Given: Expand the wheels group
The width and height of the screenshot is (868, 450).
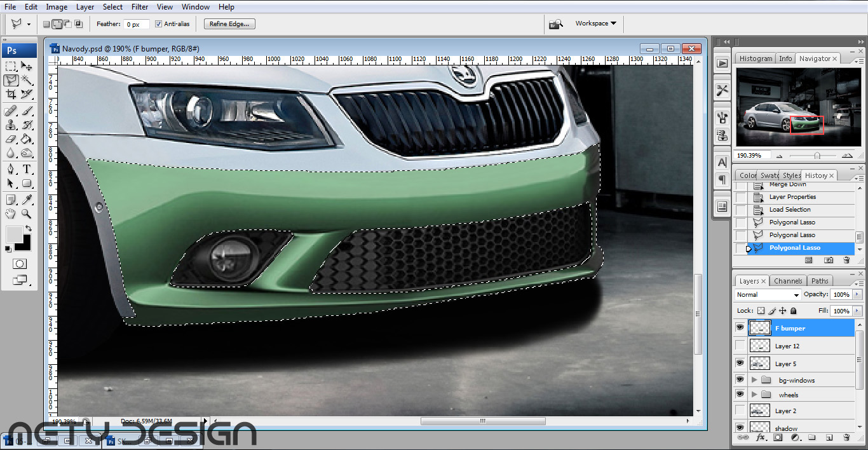Looking at the screenshot, I should 755,395.
